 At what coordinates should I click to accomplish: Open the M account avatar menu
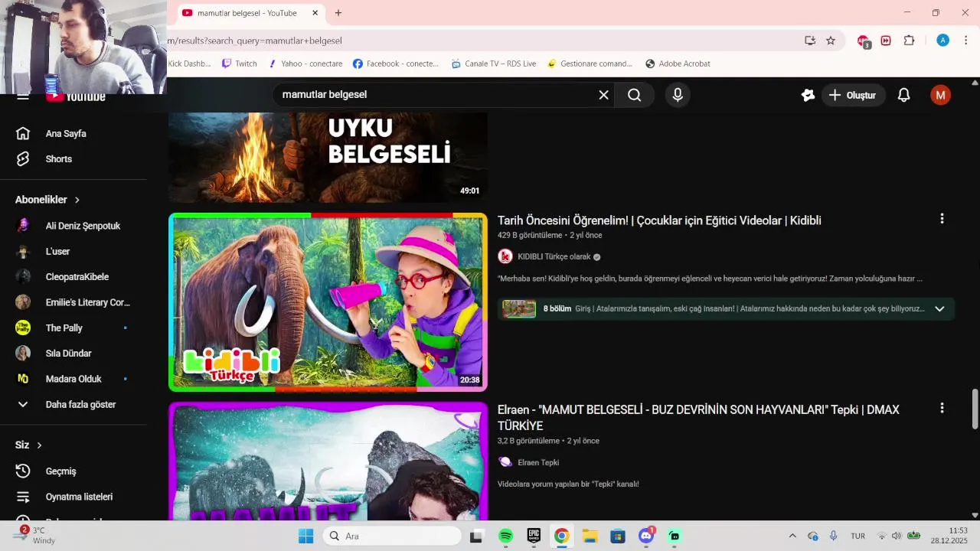(940, 95)
